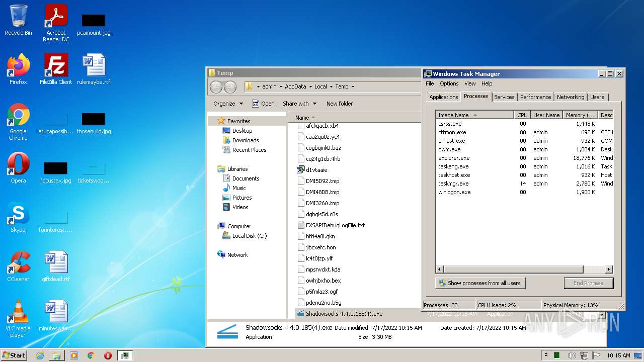Select Network in navigation pane
The height and width of the screenshot is (362, 644).
click(x=237, y=255)
